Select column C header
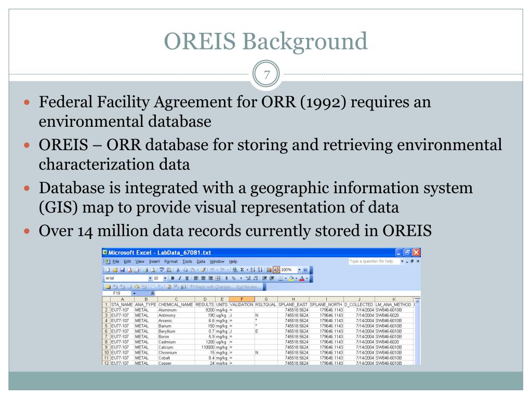The image size is (532, 399). coord(176,299)
